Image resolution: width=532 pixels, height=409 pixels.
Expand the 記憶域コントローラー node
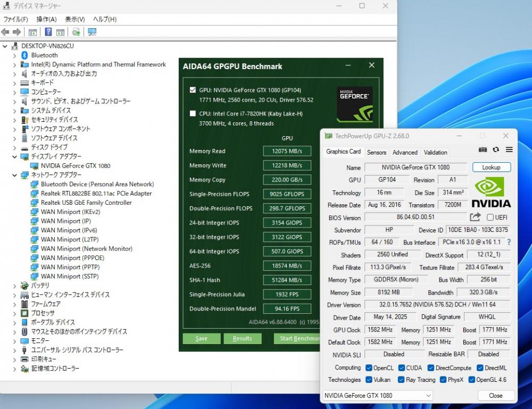pyautogui.click(x=14, y=369)
